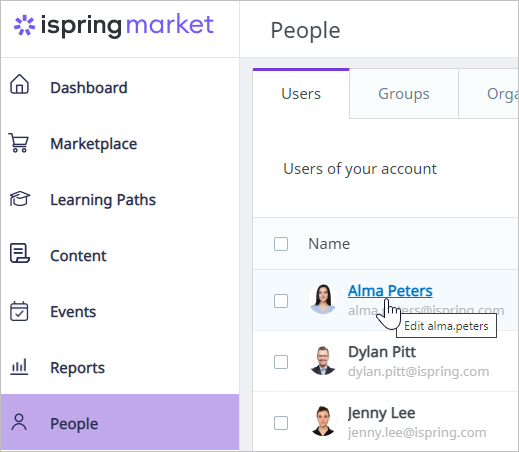Click the Reports bar chart icon
This screenshot has width=519, height=452.
tap(19, 367)
